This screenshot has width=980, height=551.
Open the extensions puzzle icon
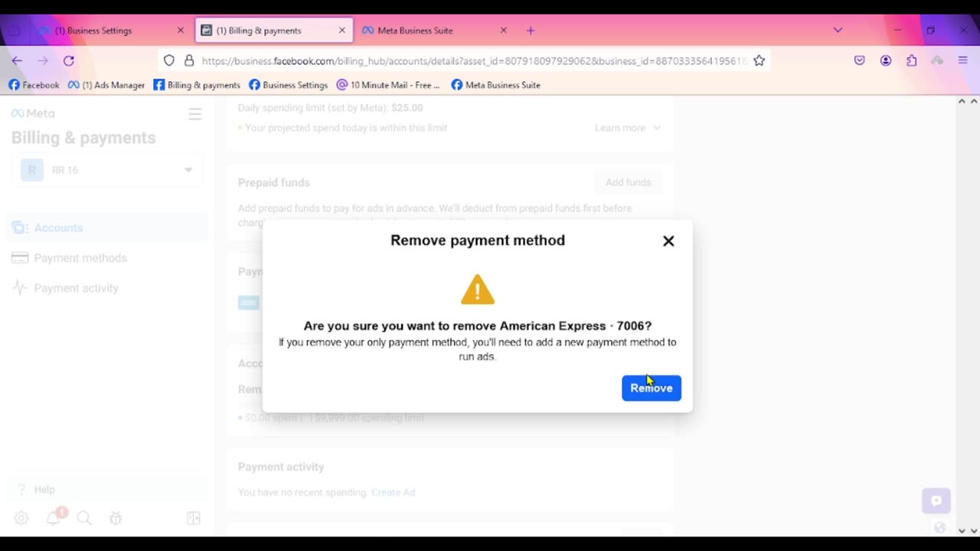[911, 60]
